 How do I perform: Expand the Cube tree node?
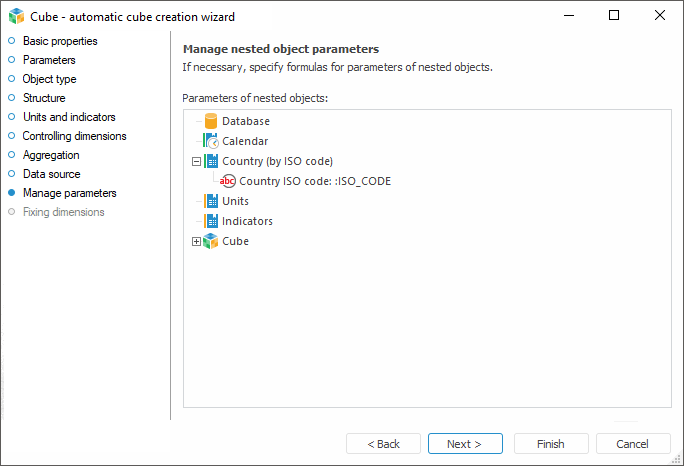tap(196, 241)
